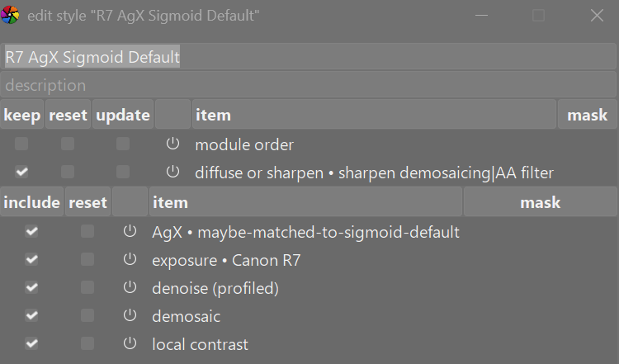Screen dimensions: 619x364
Task: Click power icon for diffuse or sharpen
Action: 172,173
